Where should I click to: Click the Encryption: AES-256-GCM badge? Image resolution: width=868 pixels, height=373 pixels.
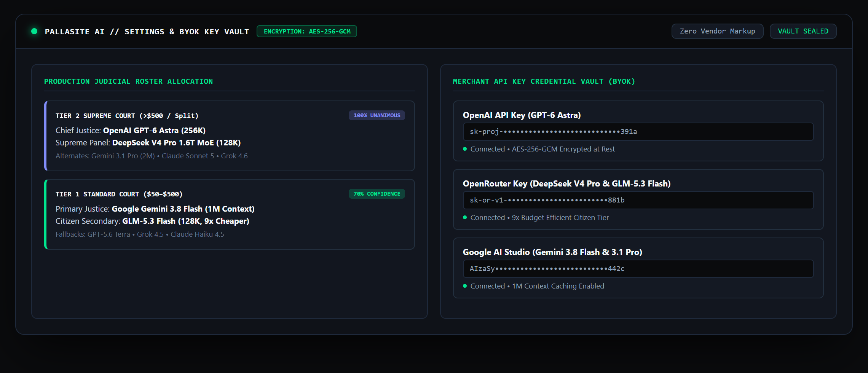pyautogui.click(x=307, y=31)
